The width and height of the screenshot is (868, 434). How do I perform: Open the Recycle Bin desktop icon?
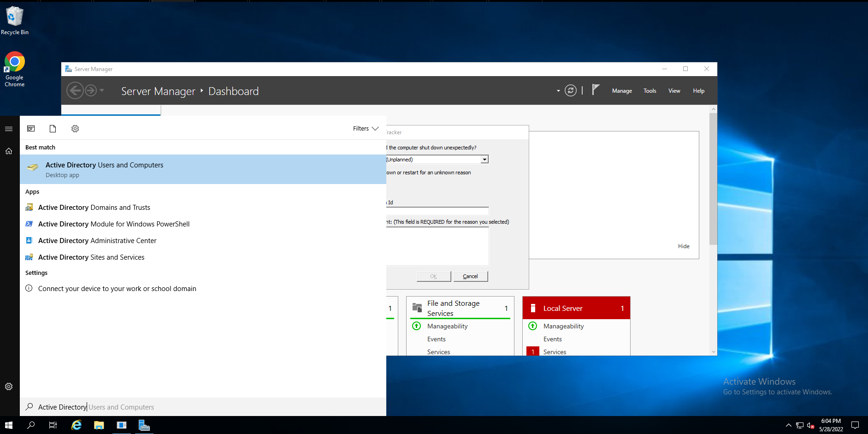15,21
